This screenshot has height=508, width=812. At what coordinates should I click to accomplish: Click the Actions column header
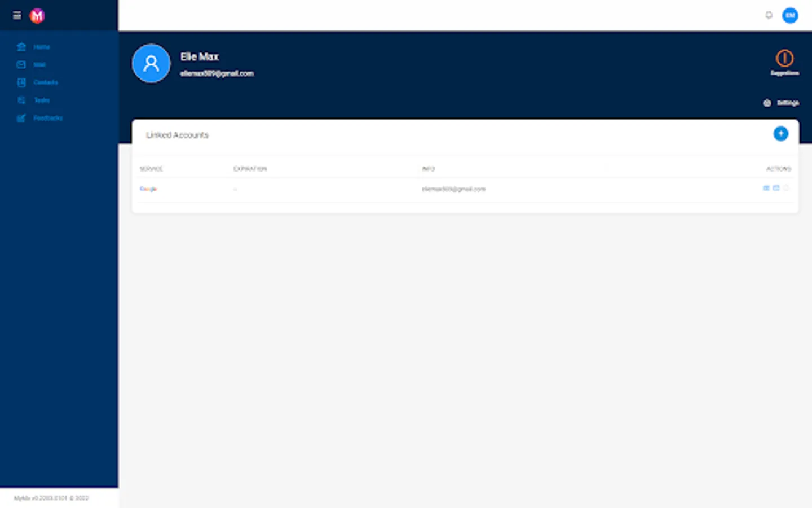click(x=779, y=169)
